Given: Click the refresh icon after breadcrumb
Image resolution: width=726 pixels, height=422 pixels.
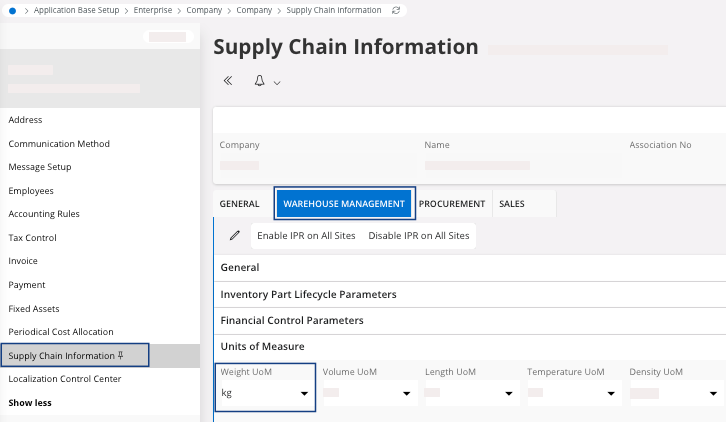Looking at the screenshot, I should click(397, 10).
